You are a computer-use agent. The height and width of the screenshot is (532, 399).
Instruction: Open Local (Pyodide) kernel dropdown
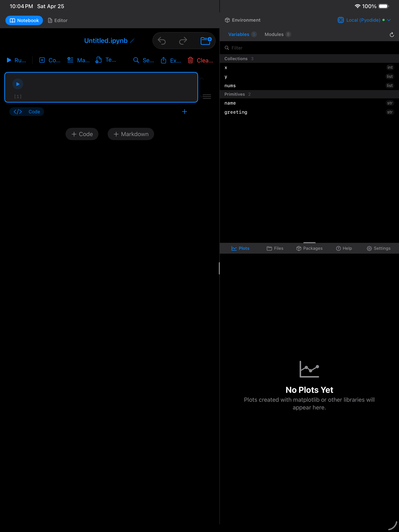[364, 20]
